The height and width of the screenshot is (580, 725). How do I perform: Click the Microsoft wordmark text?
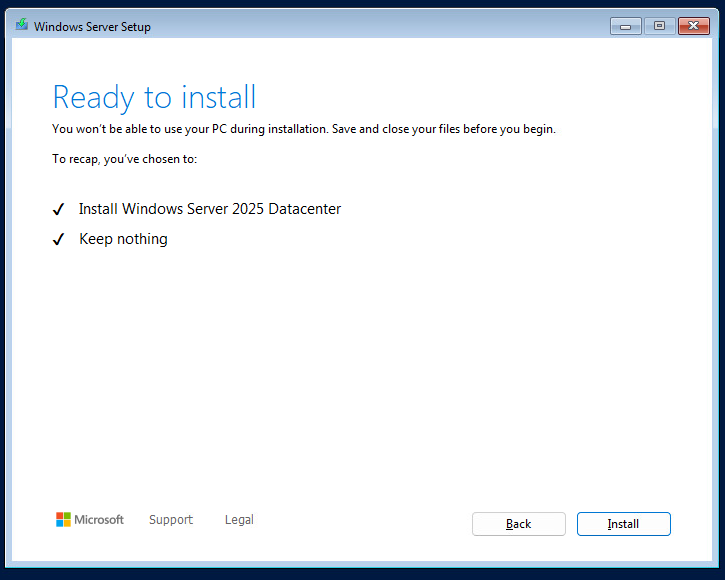(100, 520)
